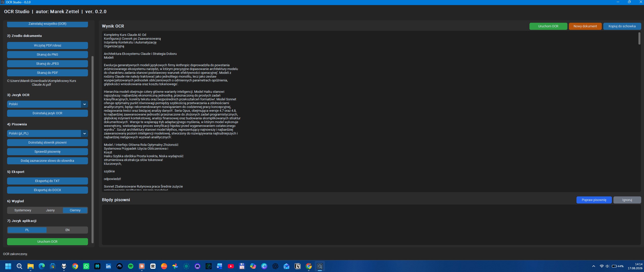This screenshot has width=644, height=272.
Task: Launch the Suno app from the taskbar
Action: 164,266
